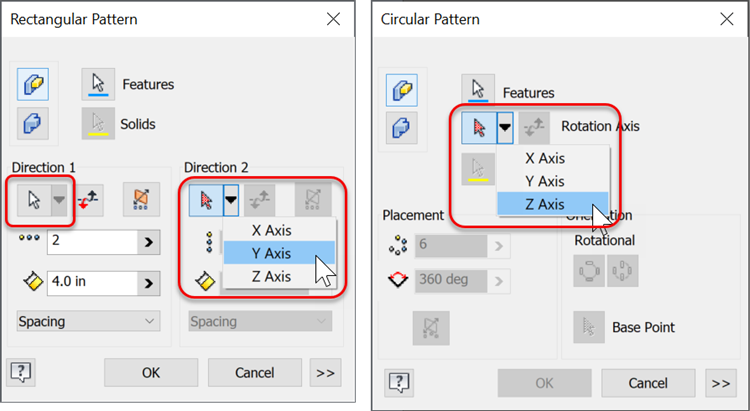Choose Y Axis from Direction 2 menu

pyautogui.click(x=271, y=252)
